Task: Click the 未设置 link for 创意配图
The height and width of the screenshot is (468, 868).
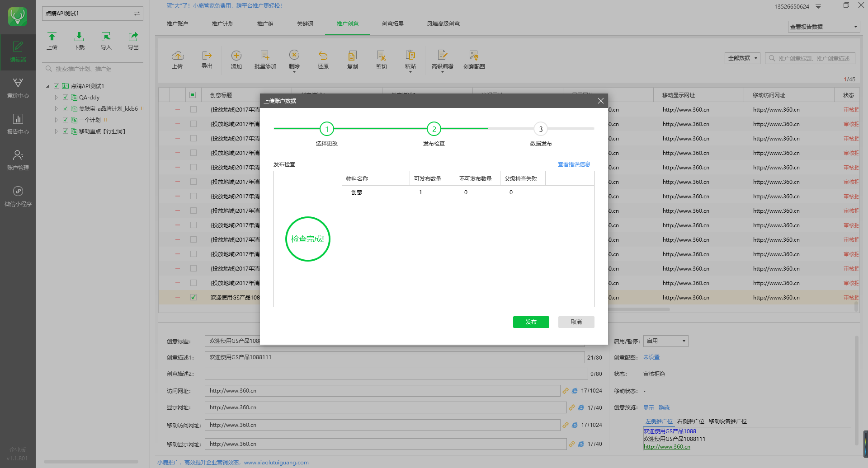Action: [x=651, y=357]
